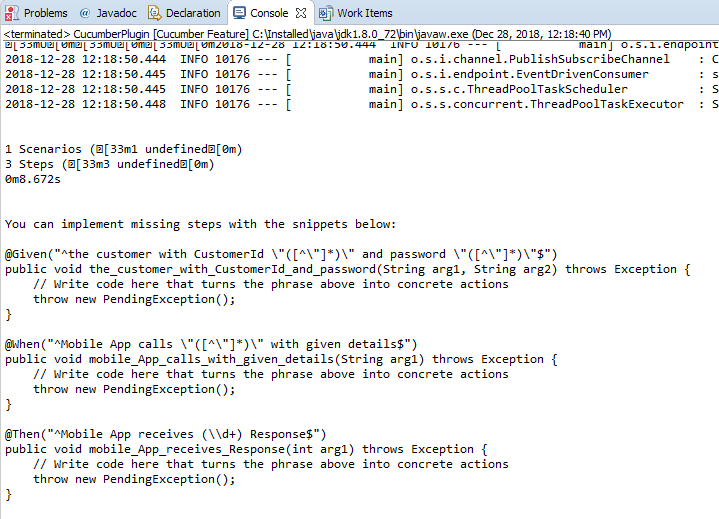Click the @When annotation snippet line
Image resolution: width=719 pixels, height=519 pixels.
[x=210, y=344]
